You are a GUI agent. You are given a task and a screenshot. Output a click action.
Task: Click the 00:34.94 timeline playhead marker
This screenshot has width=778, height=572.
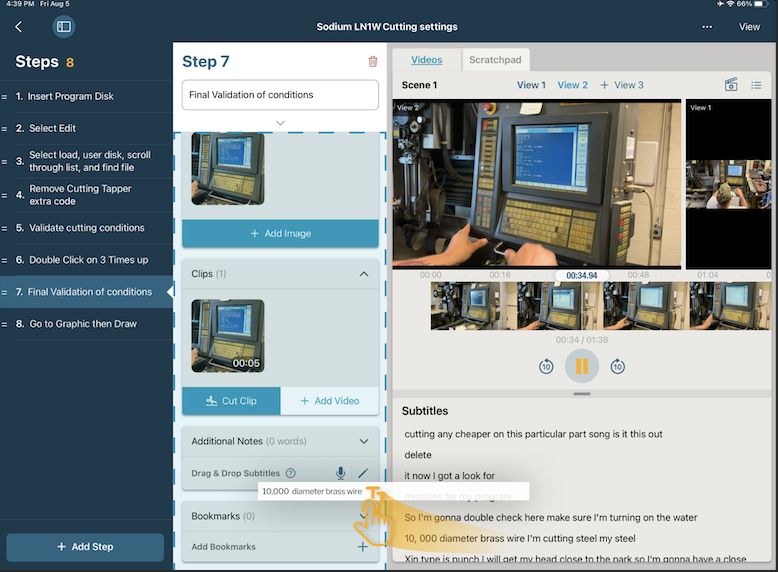(582, 275)
